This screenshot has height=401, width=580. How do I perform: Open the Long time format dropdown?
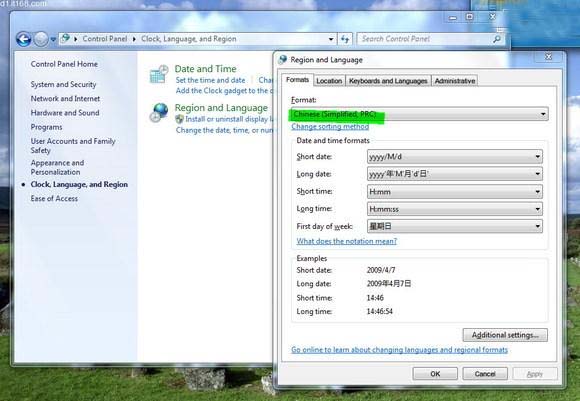coord(455,209)
